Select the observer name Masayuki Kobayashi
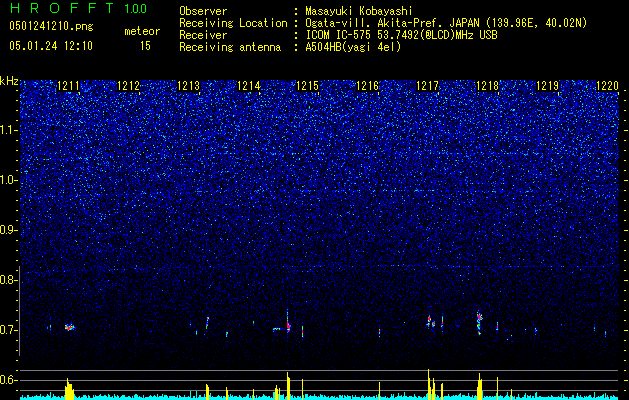This screenshot has height=400, width=629. (359, 11)
